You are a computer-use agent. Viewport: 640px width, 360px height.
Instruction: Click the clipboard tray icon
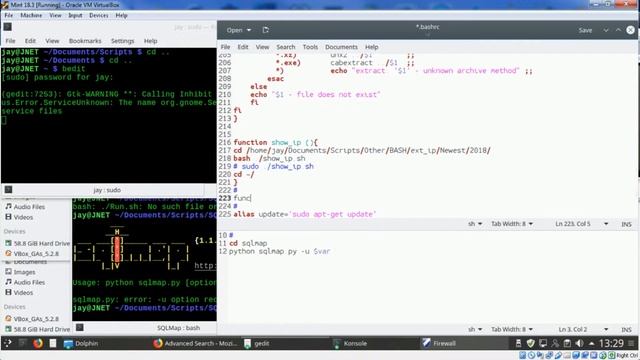coord(567,343)
